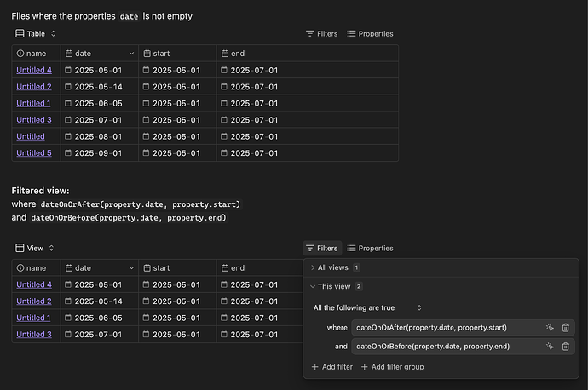This screenshot has height=390, width=588.
Task: Open Untitled 5 link in top table
Action: tap(34, 153)
